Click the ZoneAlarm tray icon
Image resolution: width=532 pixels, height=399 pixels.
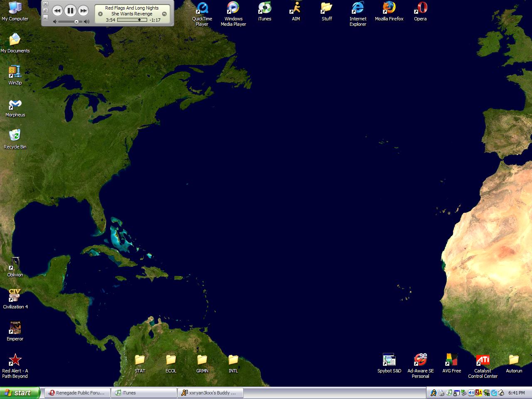[479, 393]
